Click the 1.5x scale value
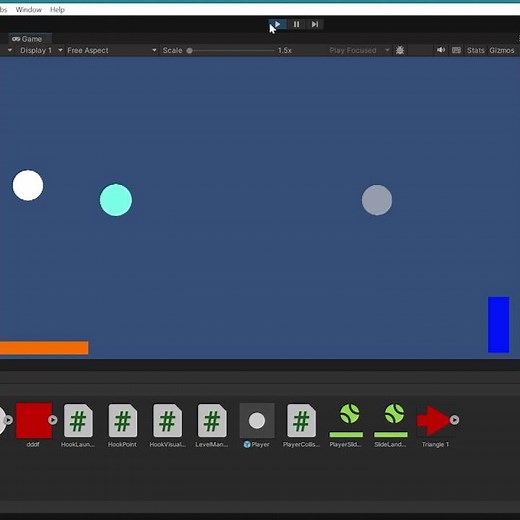Viewport: 520px width, 520px height. [285, 50]
